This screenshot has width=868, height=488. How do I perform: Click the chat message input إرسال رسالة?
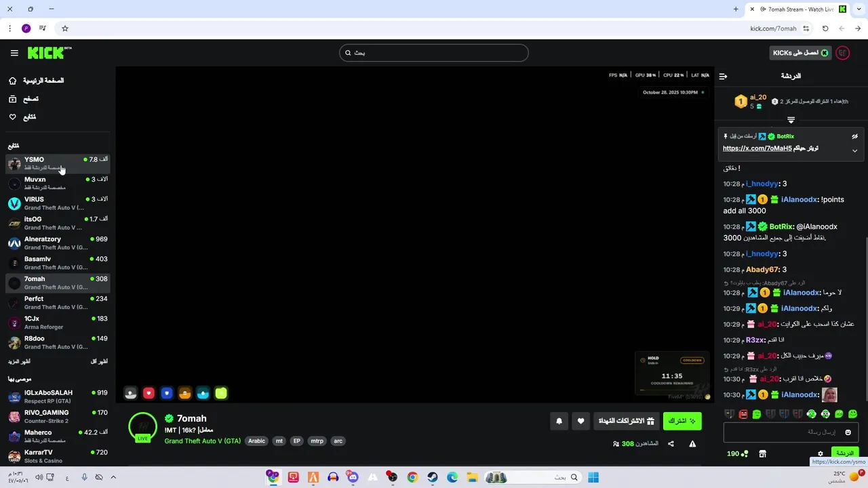pyautogui.click(x=791, y=432)
